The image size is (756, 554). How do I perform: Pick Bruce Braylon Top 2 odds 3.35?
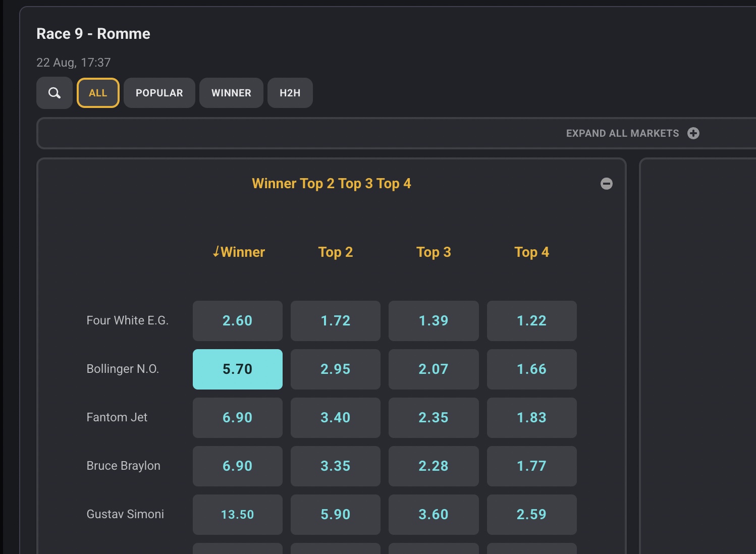[x=336, y=466]
